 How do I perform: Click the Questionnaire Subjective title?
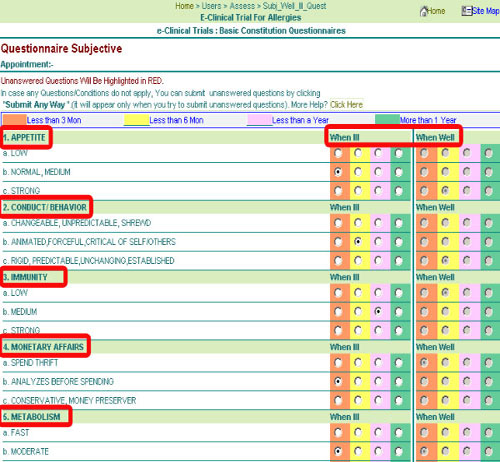coord(61,49)
